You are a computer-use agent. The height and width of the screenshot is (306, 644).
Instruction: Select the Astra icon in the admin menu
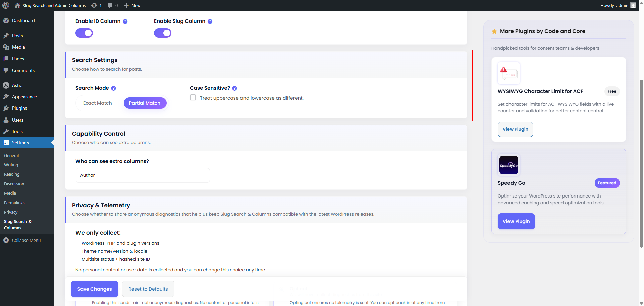(6, 85)
